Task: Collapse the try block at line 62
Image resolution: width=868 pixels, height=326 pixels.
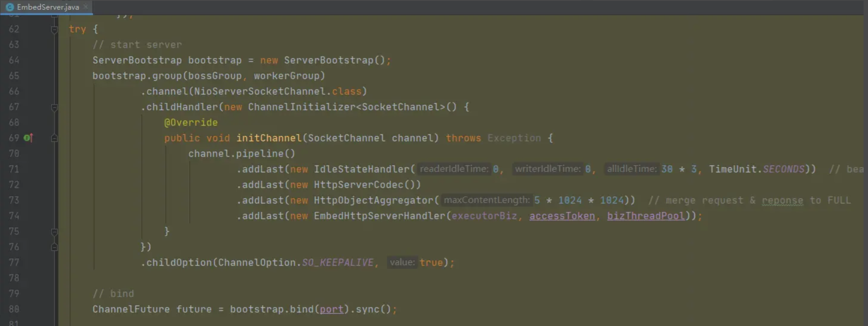Action: pos(54,29)
